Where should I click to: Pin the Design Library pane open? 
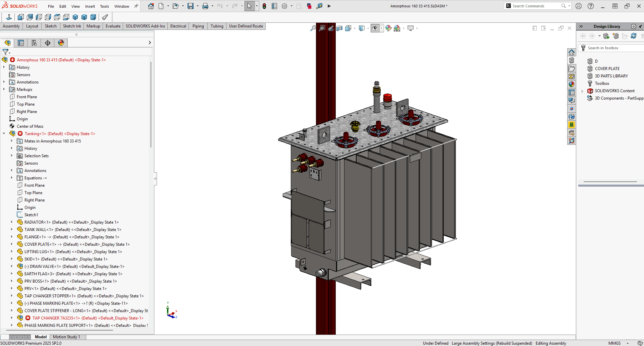641,26
